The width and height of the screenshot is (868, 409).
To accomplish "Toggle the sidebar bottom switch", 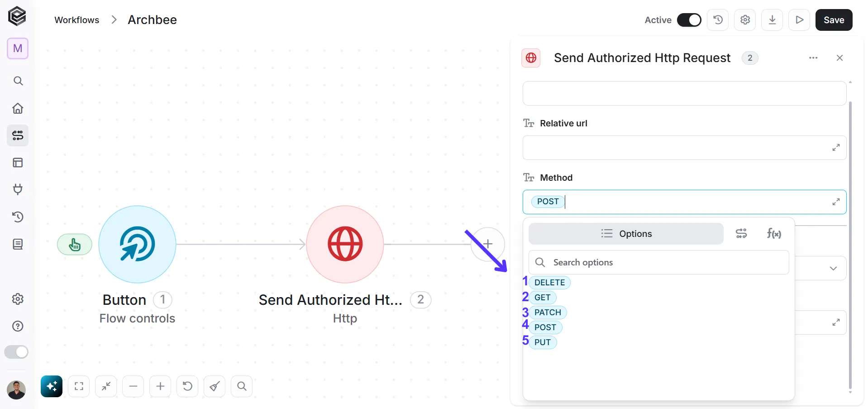I will click(x=16, y=352).
